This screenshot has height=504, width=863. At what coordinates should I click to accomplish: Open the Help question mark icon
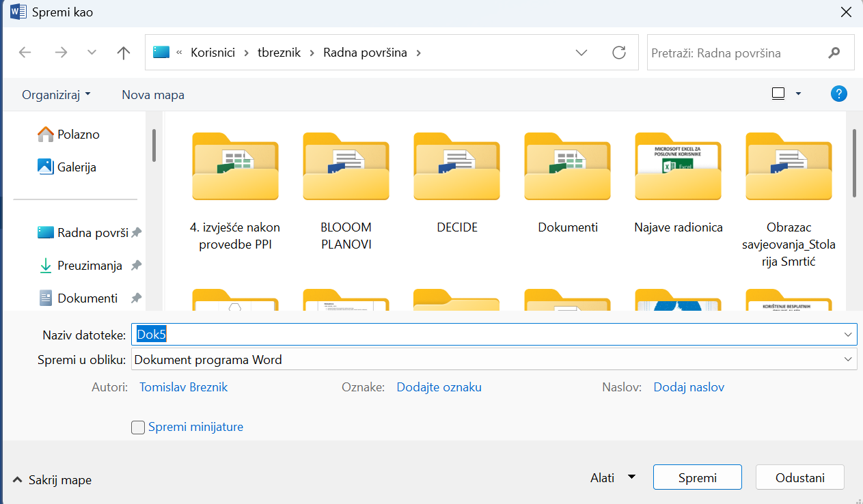838,94
